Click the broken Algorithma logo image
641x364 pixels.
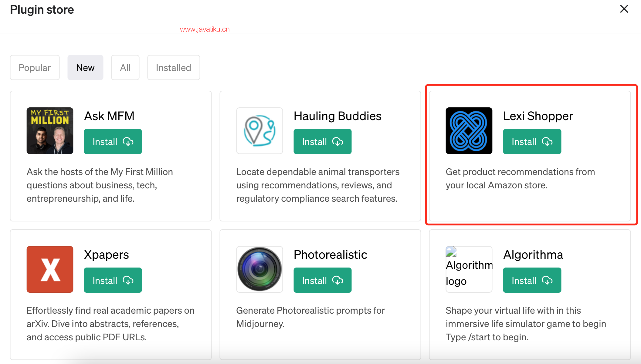469,269
